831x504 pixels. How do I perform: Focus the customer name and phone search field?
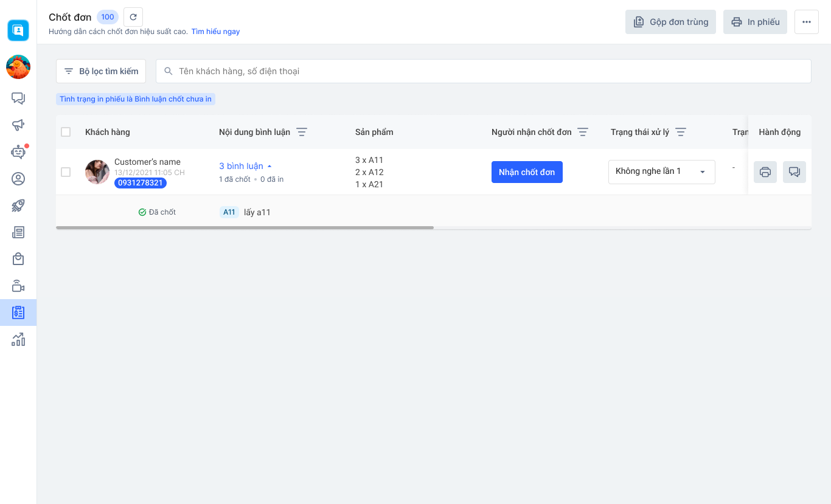click(484, 71)
